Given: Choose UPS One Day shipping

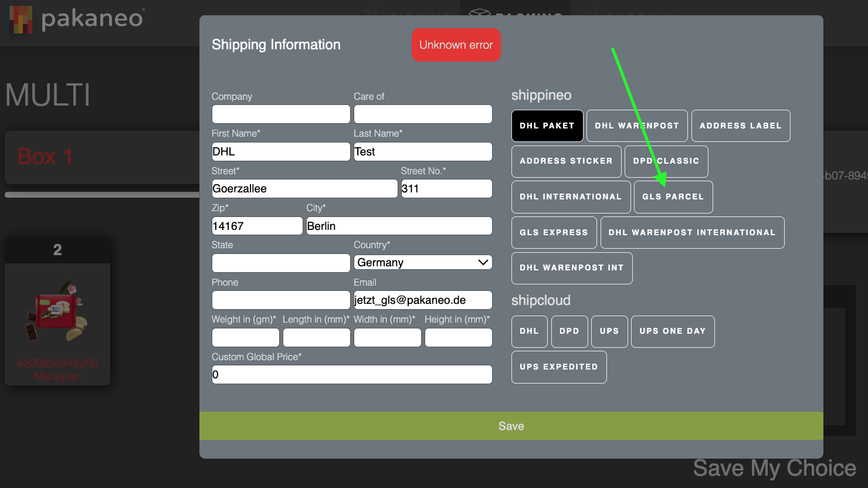Looking at the screenshot, I should 673,331.
